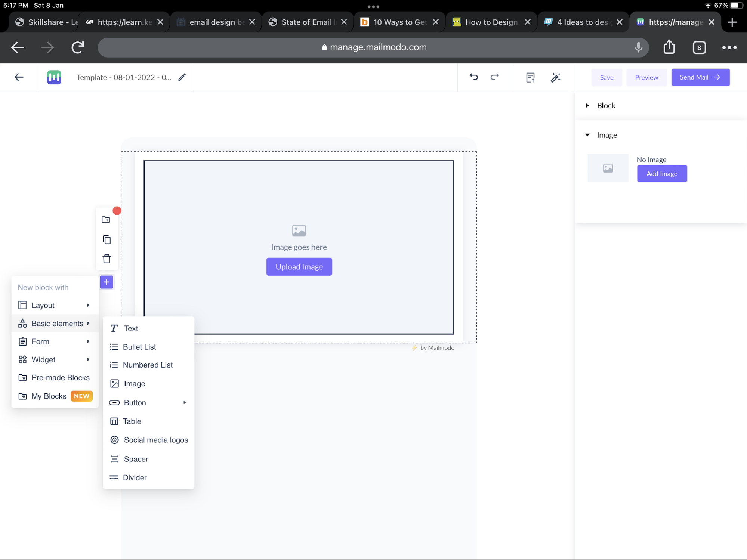747x560 pixels.
Task: Insert an Image element
Action: tap(148, 384)
